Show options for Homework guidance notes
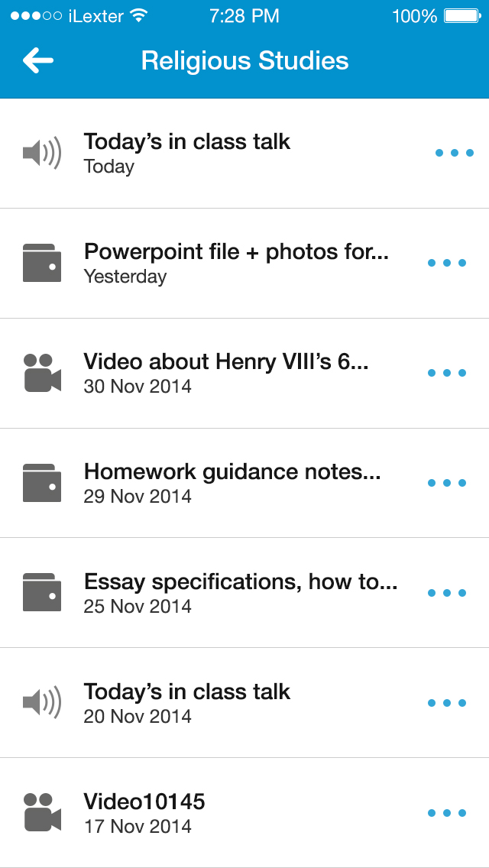489x868 pixels. coord(447,483)
